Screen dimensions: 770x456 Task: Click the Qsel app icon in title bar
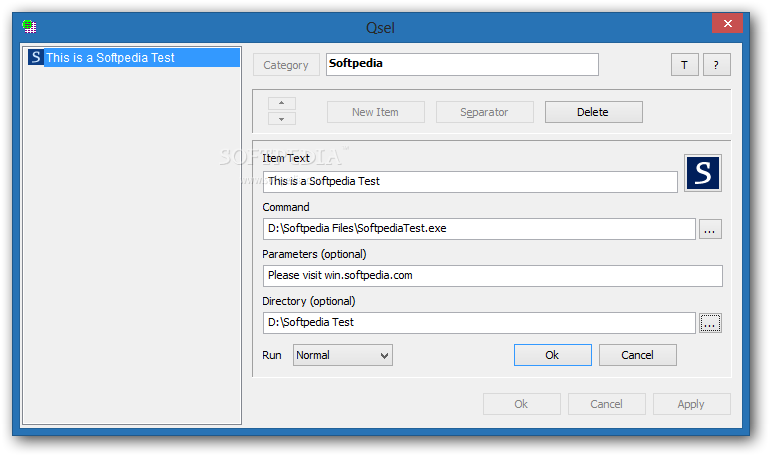(29, 27)
